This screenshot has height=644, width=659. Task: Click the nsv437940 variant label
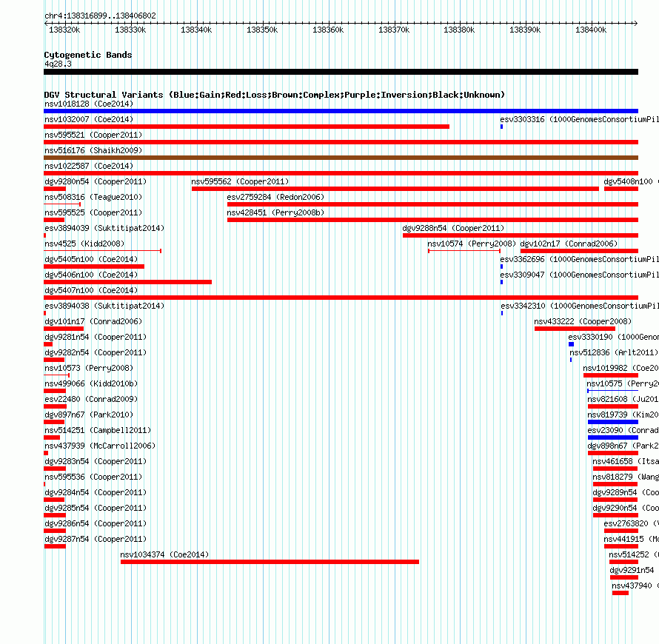point(635,586)
